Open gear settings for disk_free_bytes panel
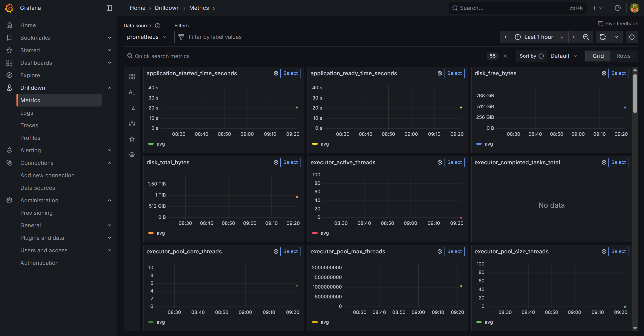Screen dimensions: 644x336 tap(604, 73)
